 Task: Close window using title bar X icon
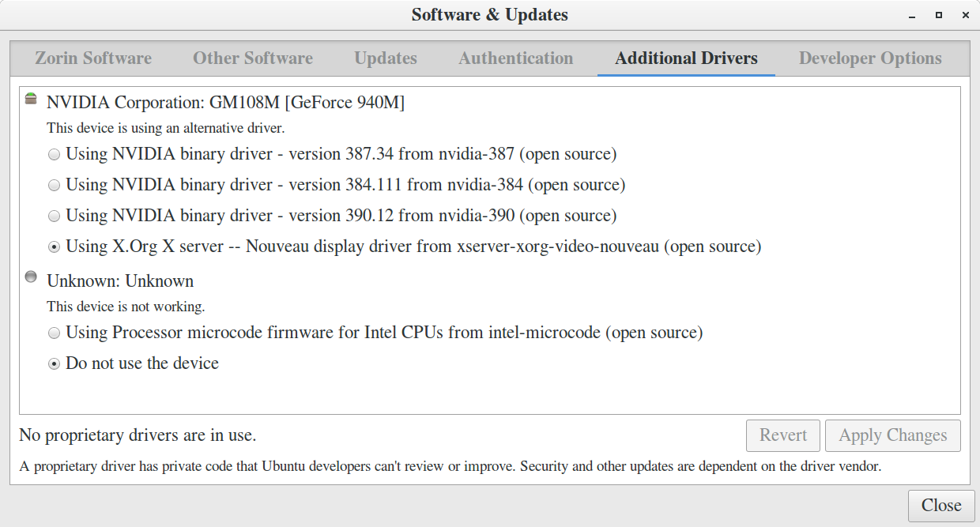click(x=963, y=15)
